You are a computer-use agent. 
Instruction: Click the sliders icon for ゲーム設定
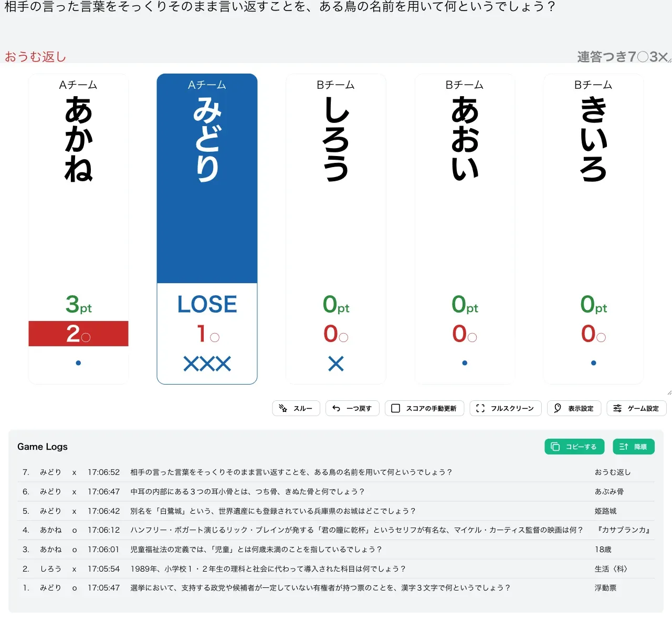click(617, 408)
